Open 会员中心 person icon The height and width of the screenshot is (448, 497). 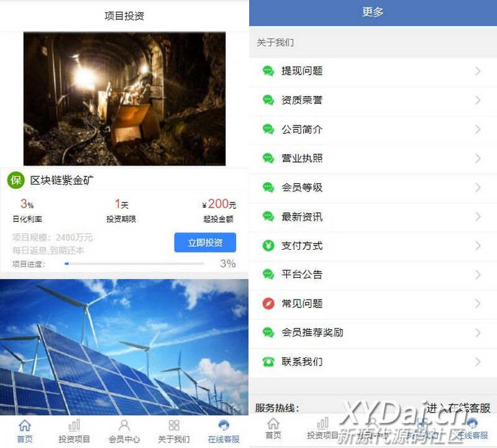tap(124, 426)
